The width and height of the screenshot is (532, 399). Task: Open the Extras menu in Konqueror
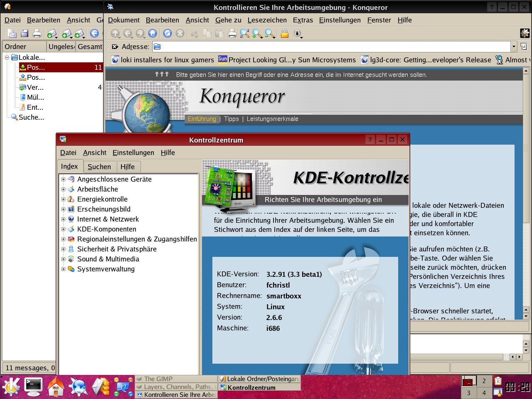click(303, 20)
